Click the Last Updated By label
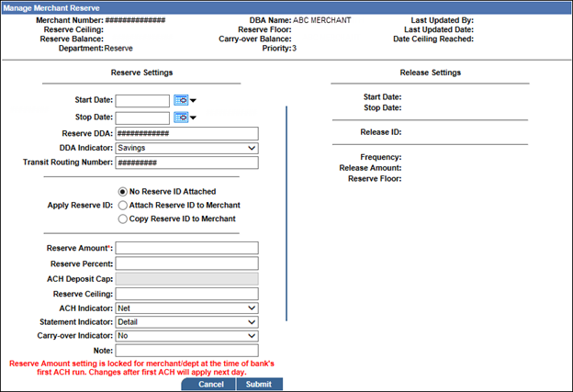 [443, 20]
